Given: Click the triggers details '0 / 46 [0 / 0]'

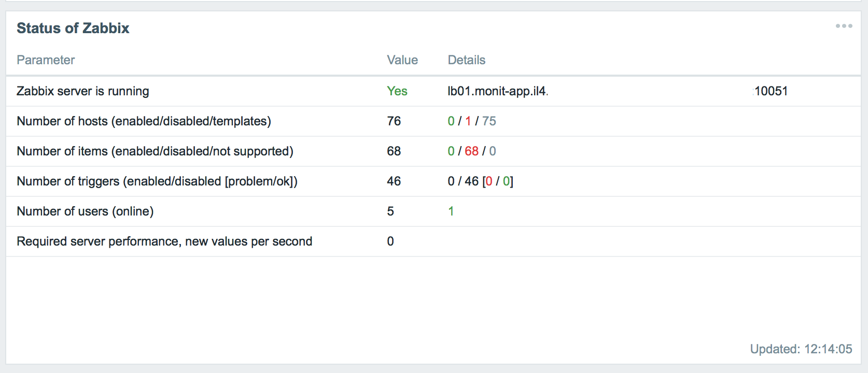Looking at the screenshot, I should tap(481, 181).
